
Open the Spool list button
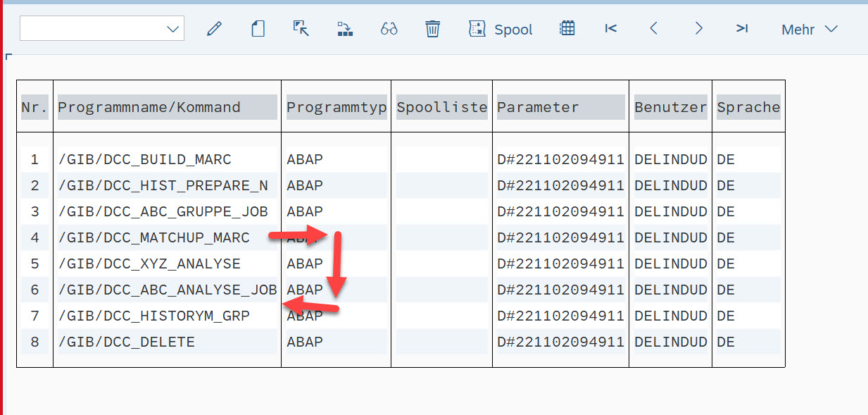tap(501, 29)
